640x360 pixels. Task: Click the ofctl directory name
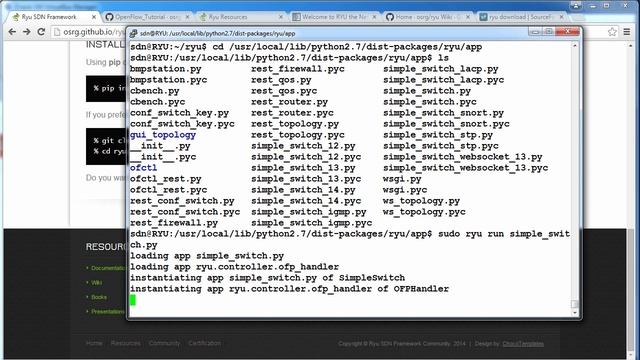[143, 168]
